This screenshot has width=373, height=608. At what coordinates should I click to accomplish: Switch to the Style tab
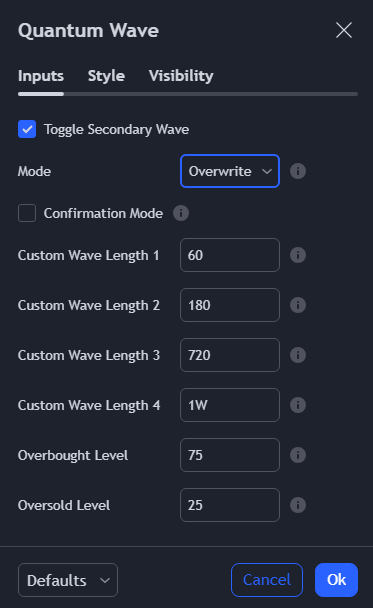[x=106, y=76]
